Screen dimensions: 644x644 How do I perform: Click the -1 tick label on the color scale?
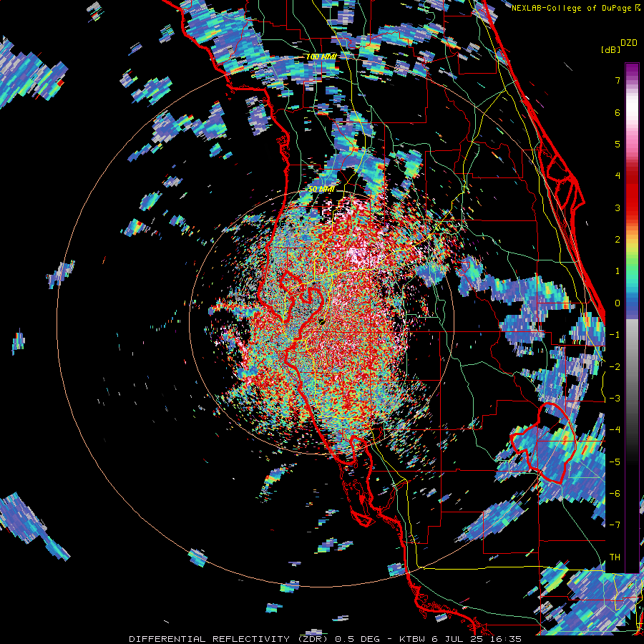coord(615,335)
